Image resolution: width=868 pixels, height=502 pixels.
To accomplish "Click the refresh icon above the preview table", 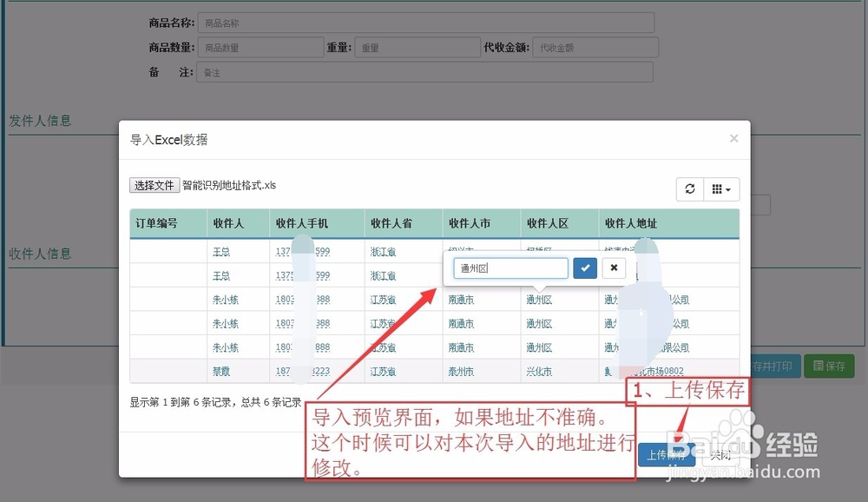I will pyautogui.click(x=688, y=188).
